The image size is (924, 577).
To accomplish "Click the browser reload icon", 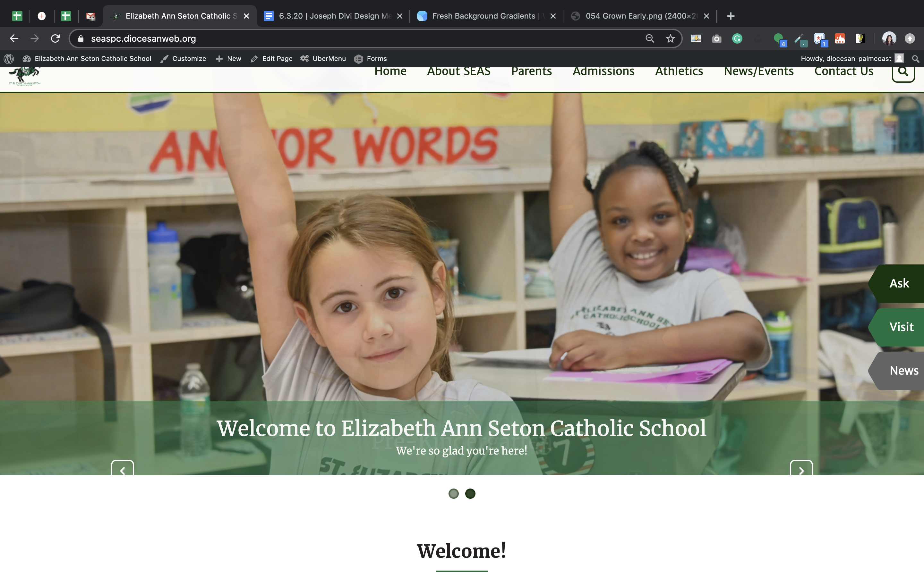I will (56, 38).
